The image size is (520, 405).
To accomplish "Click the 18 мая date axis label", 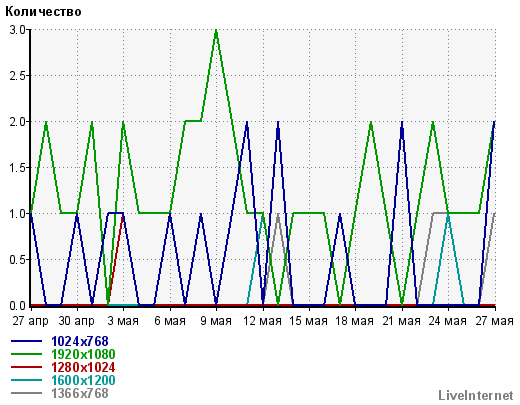I will 355,321.
